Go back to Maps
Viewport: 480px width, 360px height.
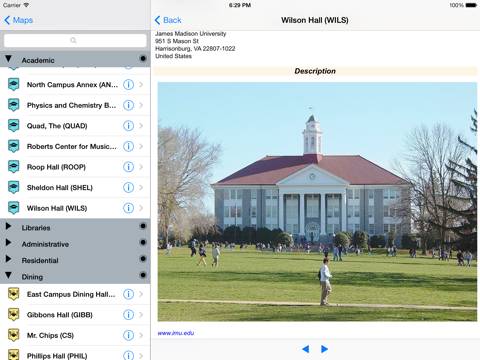point(18,20)
